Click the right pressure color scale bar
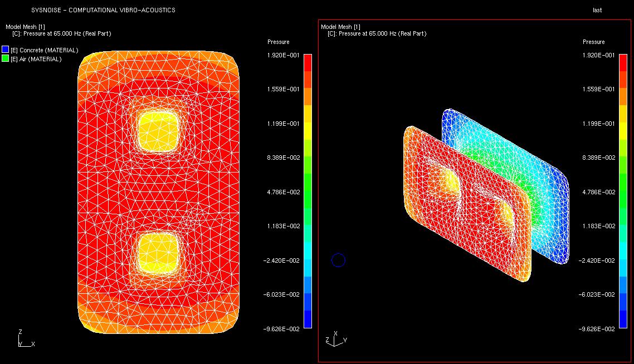Image resolution: width=634 pixels, height=364 pixels. tap(623, 191)
